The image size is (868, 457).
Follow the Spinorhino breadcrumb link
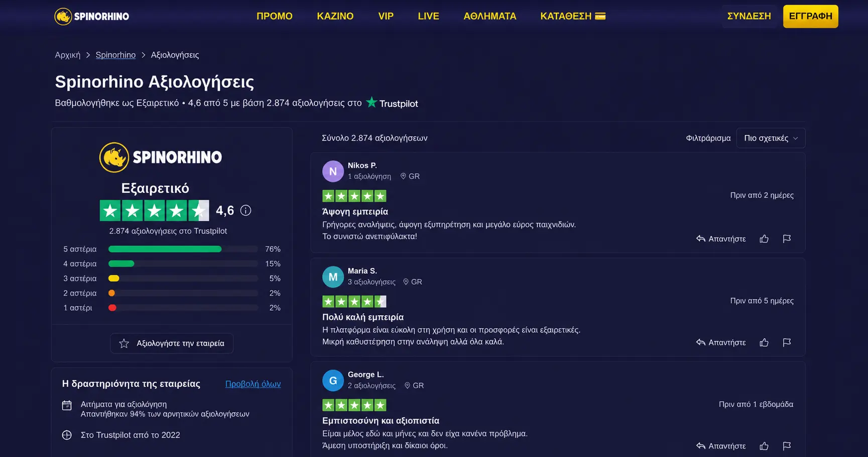pos(115,55)
